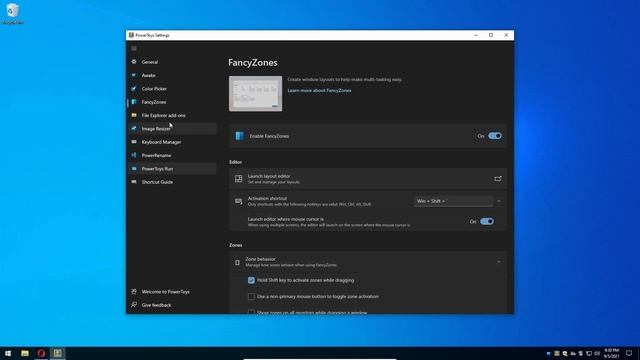Maximize the PowerToys Settings window
Viewport: 640px width, 360px height.
[491, 35]
